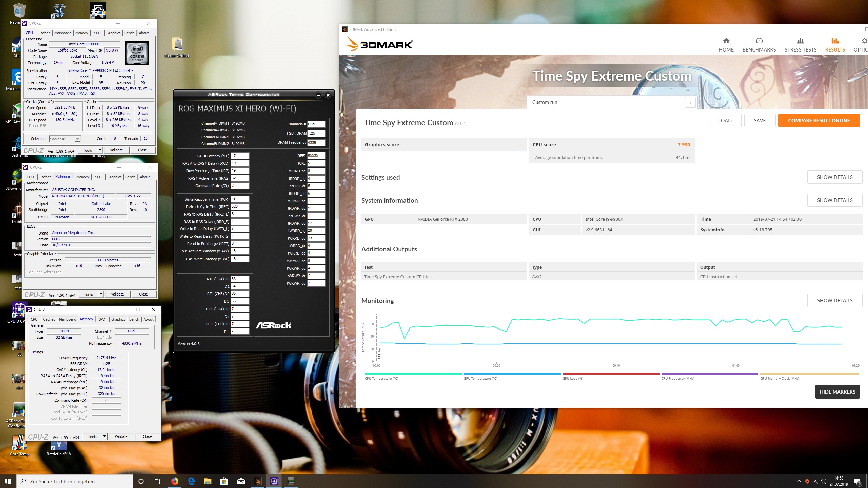This screenshot has height=488, width=868.
Task: Expand the Socket #1 selection dropdown
Action: pos(77,139)
